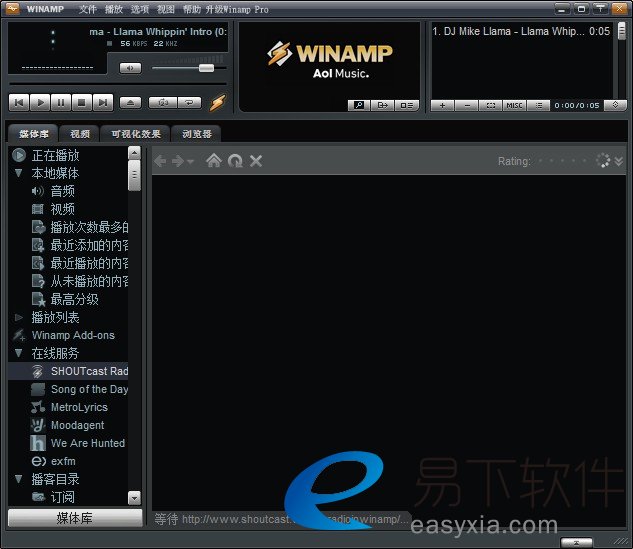Click the Eject open file button

coord(130,103)
